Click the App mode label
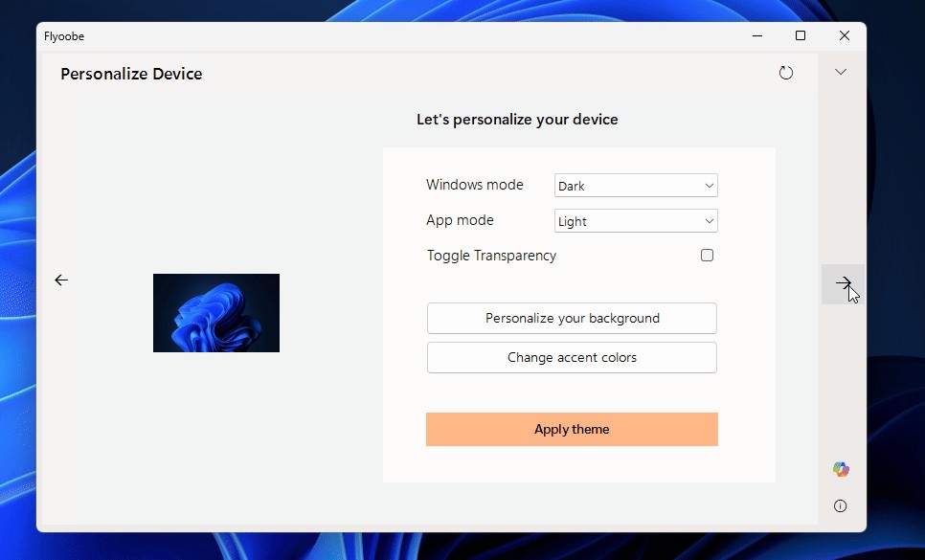Image resolution: width=925 pixels, height=560 pixels. [460, 220]
